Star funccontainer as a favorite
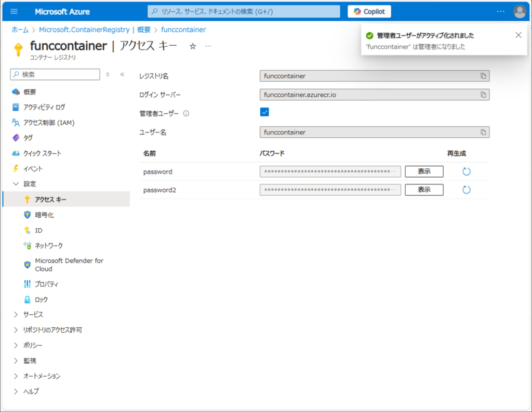The image size is (532, 412). tap(193, 46)
